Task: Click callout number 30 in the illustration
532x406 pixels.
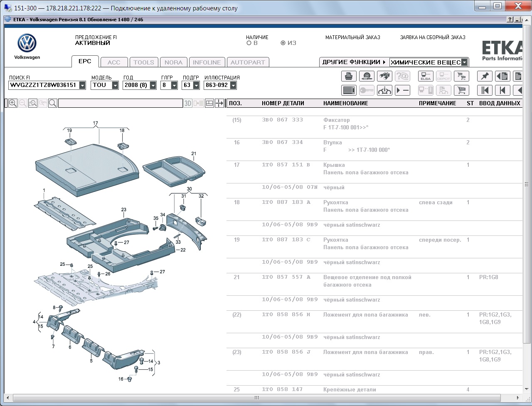Action: (190, 189)
